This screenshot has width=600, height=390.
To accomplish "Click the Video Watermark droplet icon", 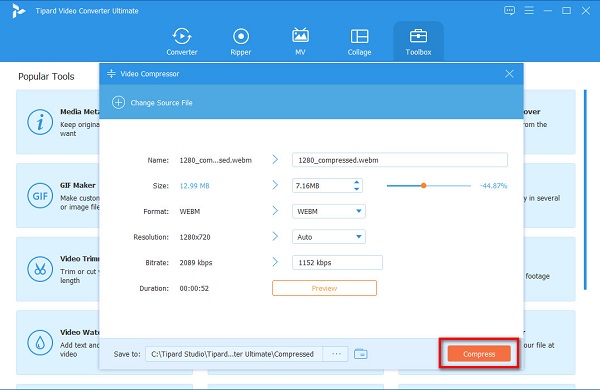I will pos(40,343).
